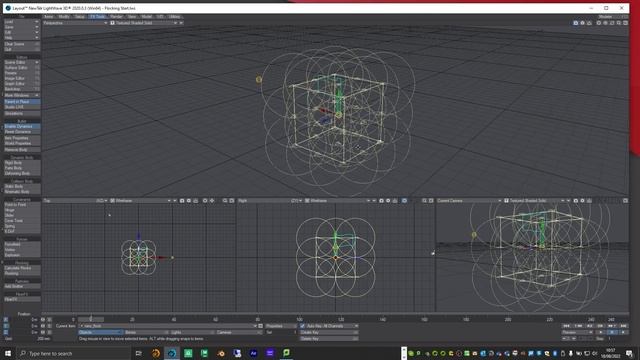Zoom view icon in Top viewport header

tap(195, 200)
